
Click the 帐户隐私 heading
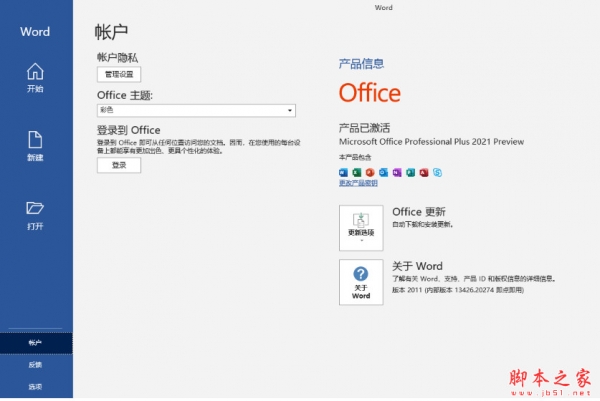click(117, 58)
